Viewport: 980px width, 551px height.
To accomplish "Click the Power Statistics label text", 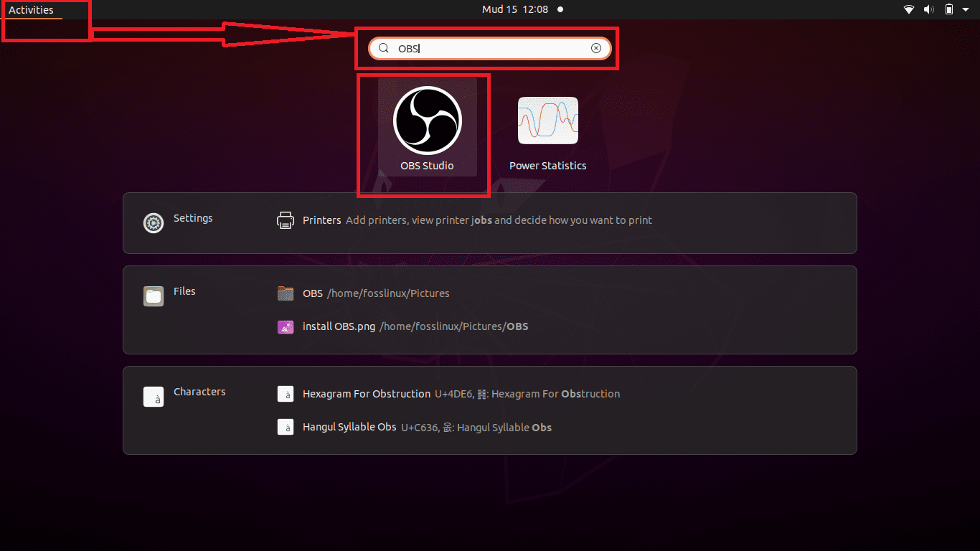I will [548, 166].
